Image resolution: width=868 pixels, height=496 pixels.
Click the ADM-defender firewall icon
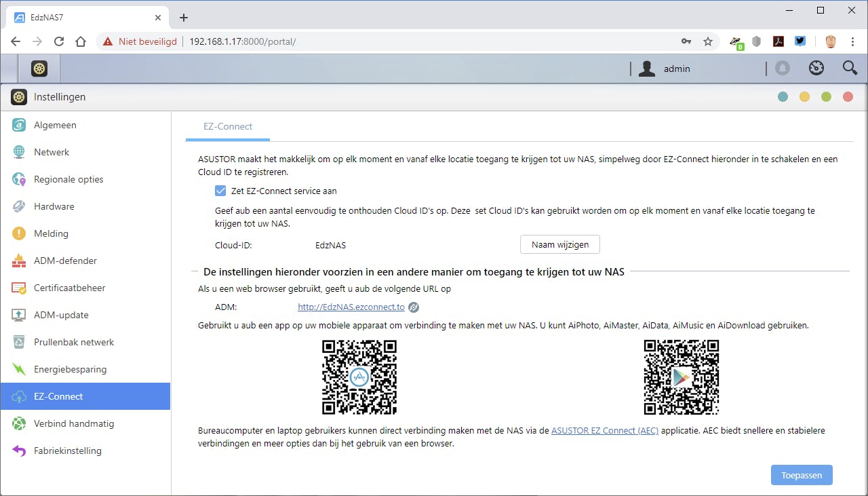click(x=20, y=261)
